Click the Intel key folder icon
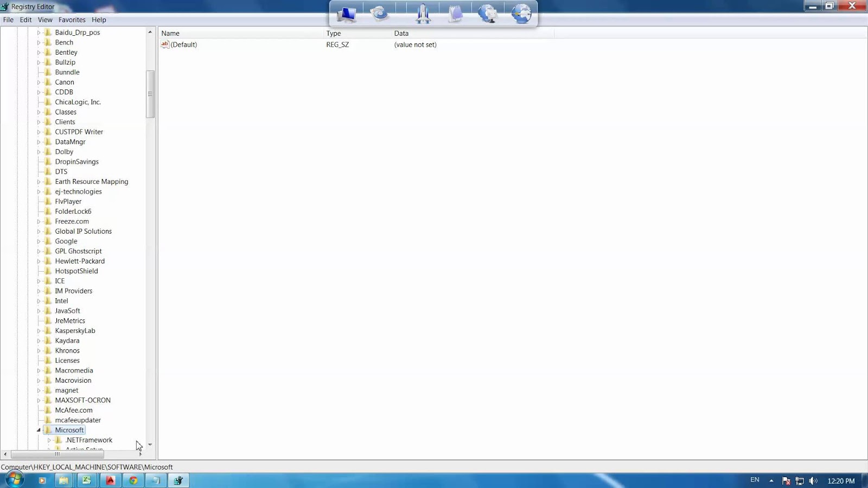This screenshot has height=488, width=868. (x=48, y=301)
